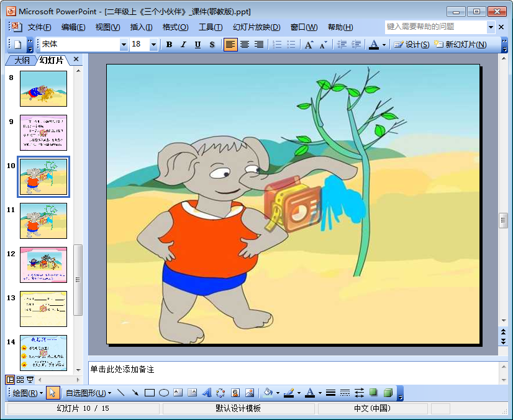Image resolution: width=513 pixels, height=420 pixels.
Task: Expand the help question history dropdown
Action: pyautogui.click(x=491, y=27)
